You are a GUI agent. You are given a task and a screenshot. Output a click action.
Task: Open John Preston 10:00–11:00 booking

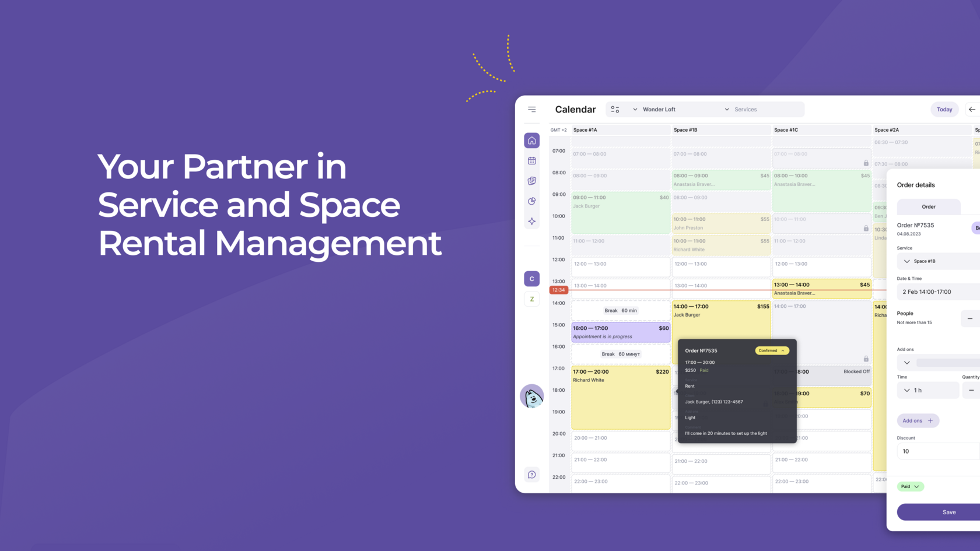pos(721,223)
